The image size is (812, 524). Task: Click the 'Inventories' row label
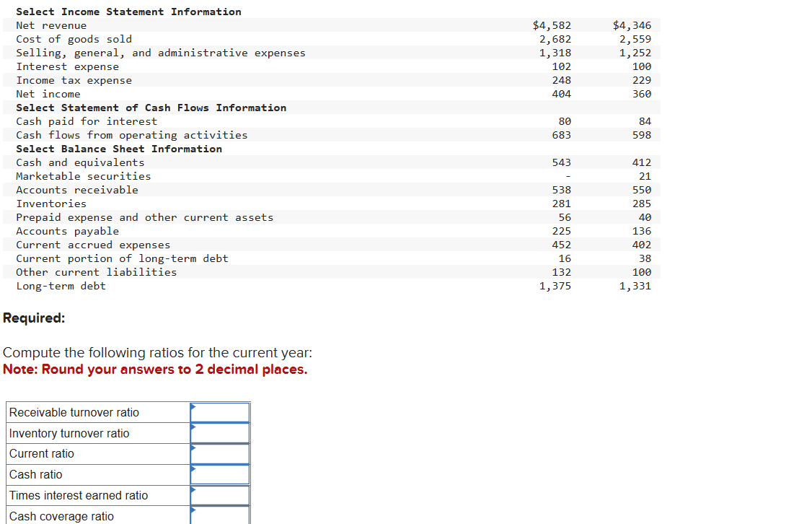(x=51, y=204)
